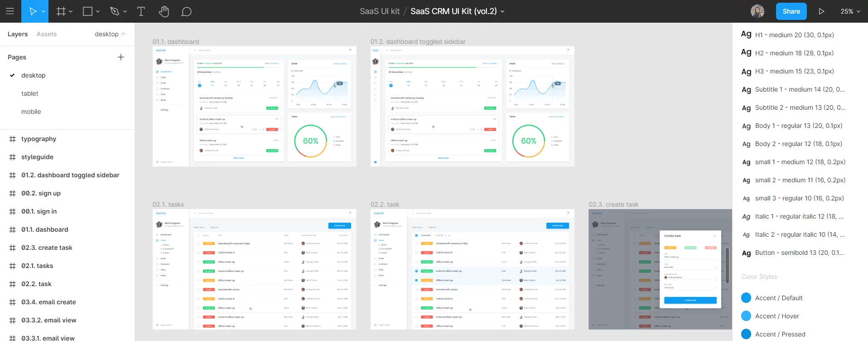Click canvas label 01.1. dashboard
The height and width of the screenshot is (341, 868).
click(x=176, y=42)
